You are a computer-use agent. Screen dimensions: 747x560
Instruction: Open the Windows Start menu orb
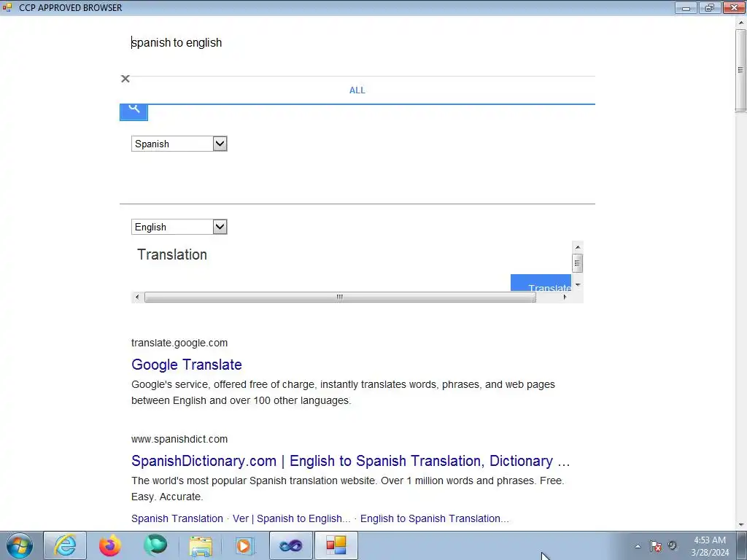tap(20, 545)
